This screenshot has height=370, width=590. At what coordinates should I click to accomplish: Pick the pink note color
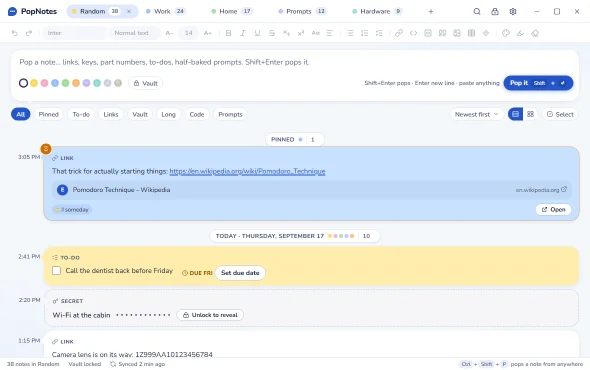(44, 83)
